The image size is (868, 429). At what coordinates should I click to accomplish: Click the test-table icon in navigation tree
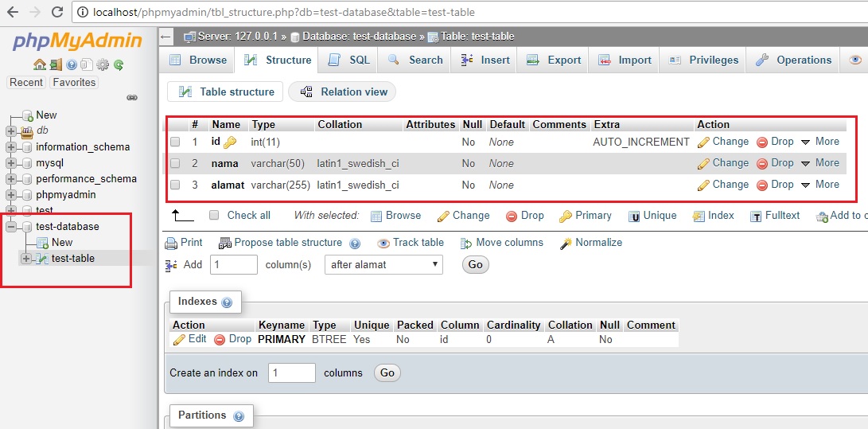pos(42,259)
